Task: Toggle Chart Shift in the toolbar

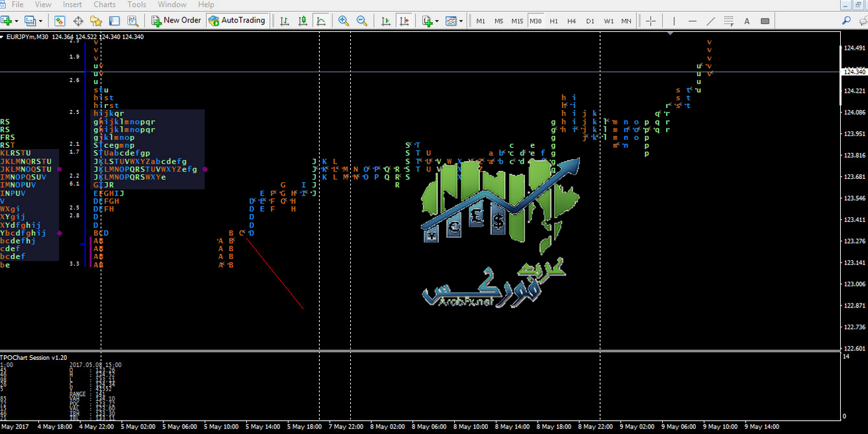Action: [x=404, y=21]
